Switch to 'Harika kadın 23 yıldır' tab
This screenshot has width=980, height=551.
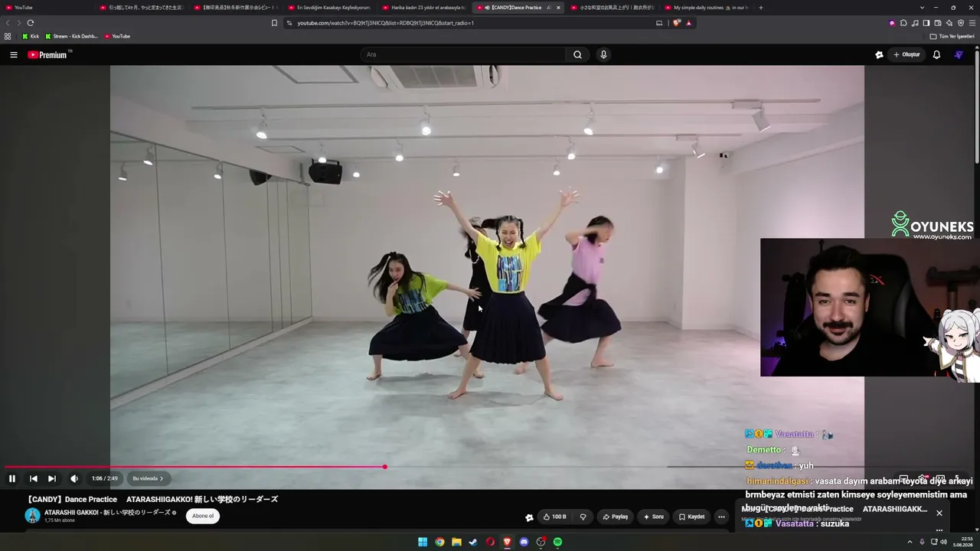[423, 8]
